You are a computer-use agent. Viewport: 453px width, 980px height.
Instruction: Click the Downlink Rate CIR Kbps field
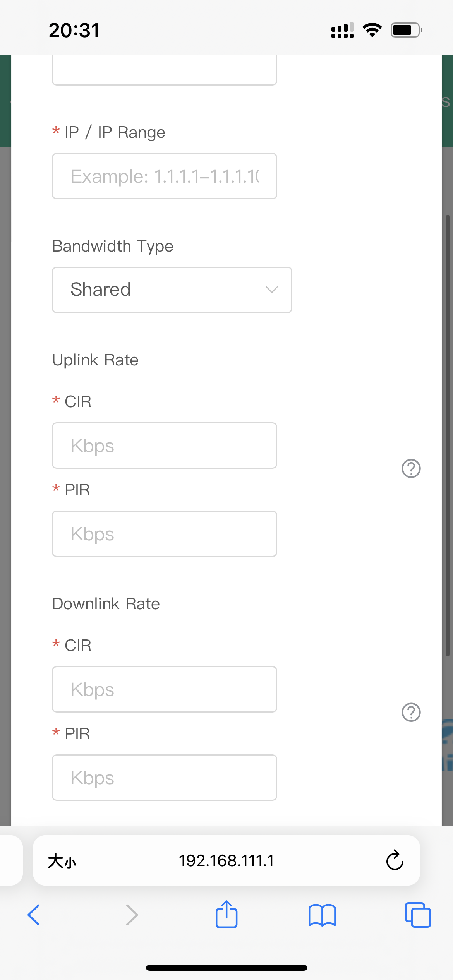[165, 689]
